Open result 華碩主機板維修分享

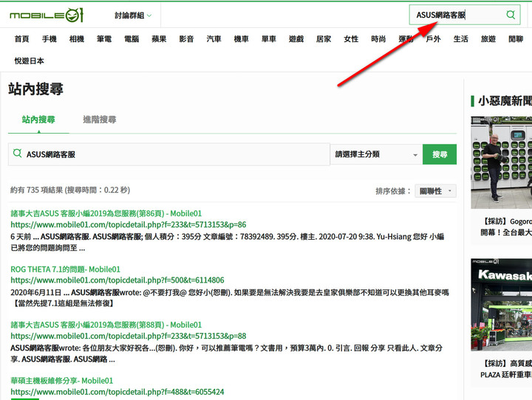[x=62, y=381]
